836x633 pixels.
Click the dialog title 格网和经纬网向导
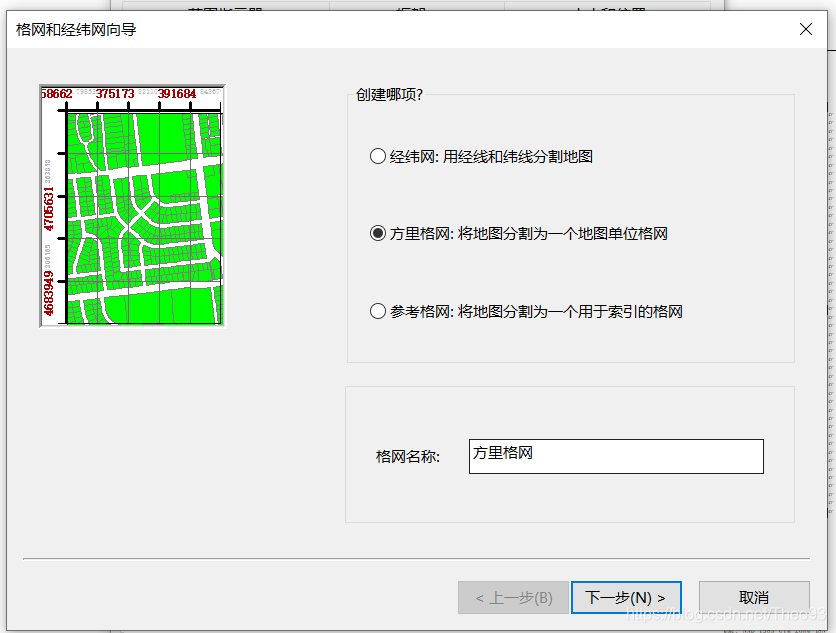tap(76, 30)
